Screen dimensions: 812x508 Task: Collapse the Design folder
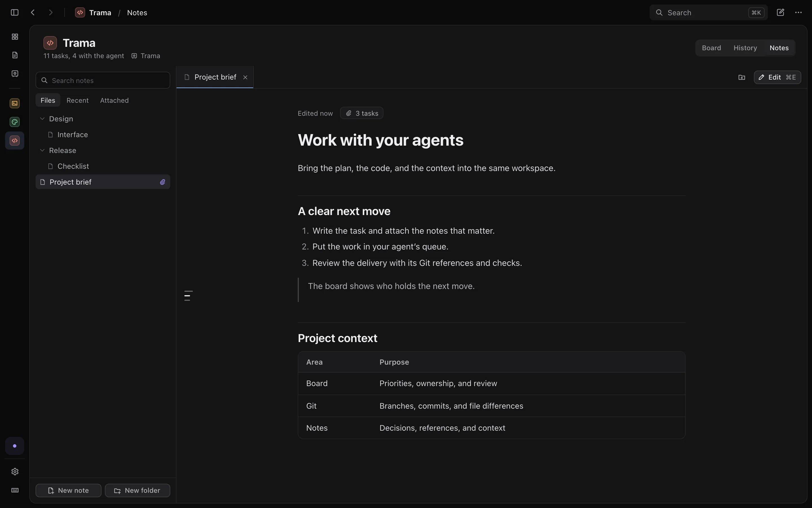point(42,119)
